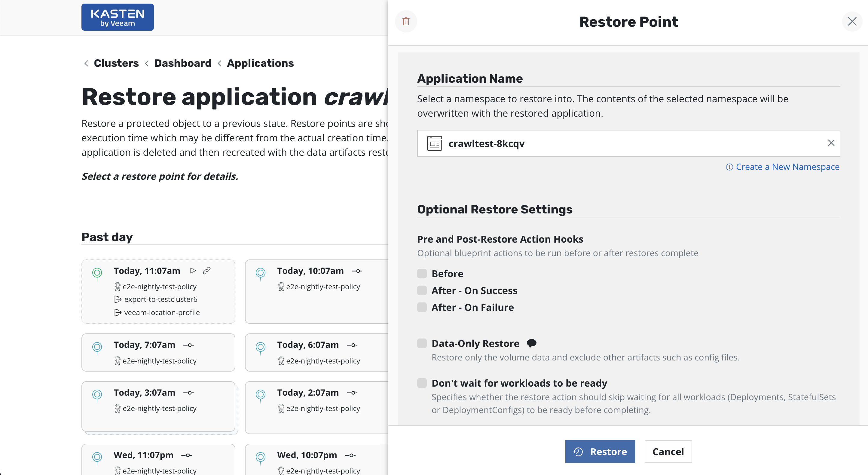Navigate to Clusters breadcrumb
Viewport: 868px width, 475px height.
pyautogui.click(x=116, y=63)
